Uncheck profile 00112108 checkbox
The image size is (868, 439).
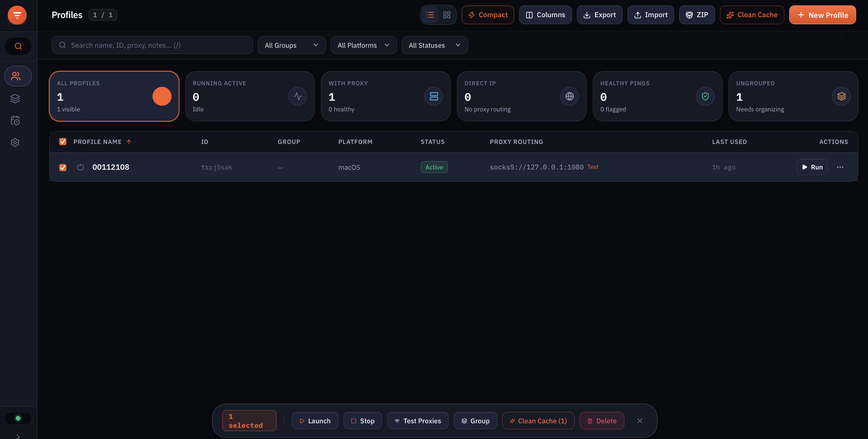(x=63, y=167)
